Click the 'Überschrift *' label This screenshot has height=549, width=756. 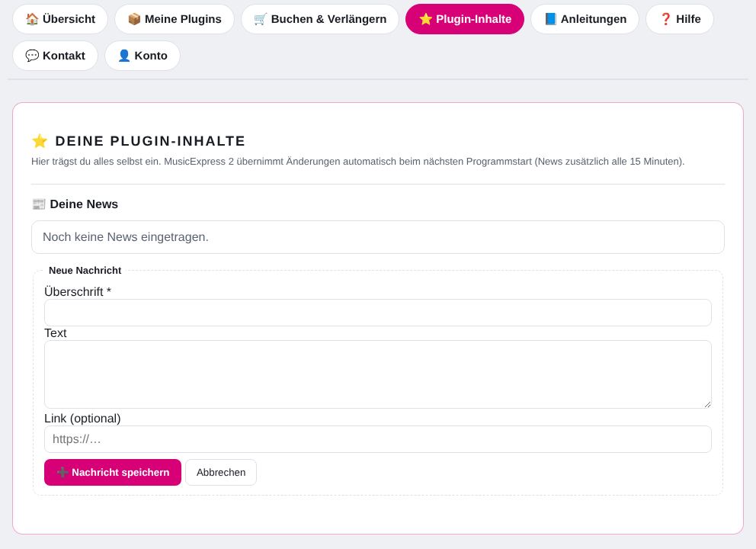point(78,292)
